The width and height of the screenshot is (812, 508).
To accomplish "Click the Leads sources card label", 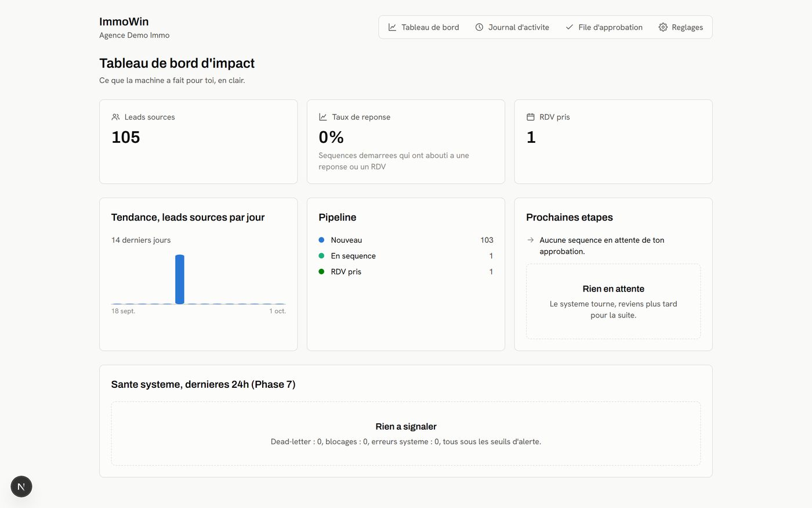I will tap(150, 117).
